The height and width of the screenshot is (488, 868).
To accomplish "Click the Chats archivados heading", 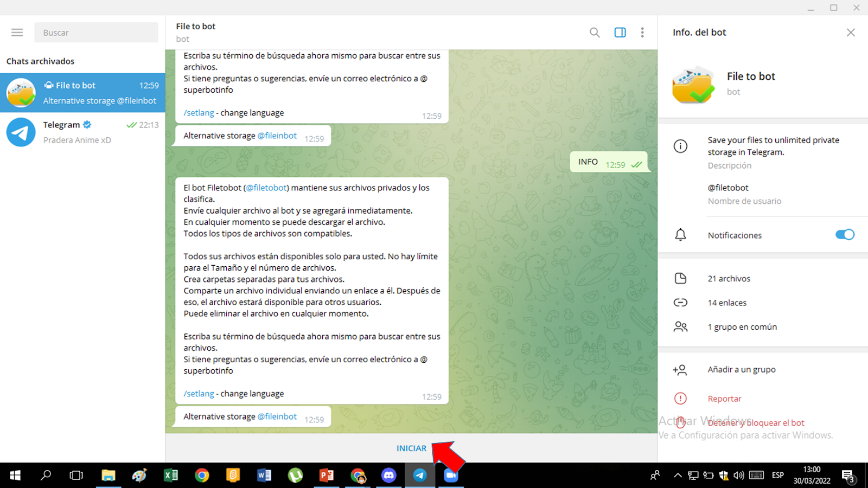I will pos(40,61).
